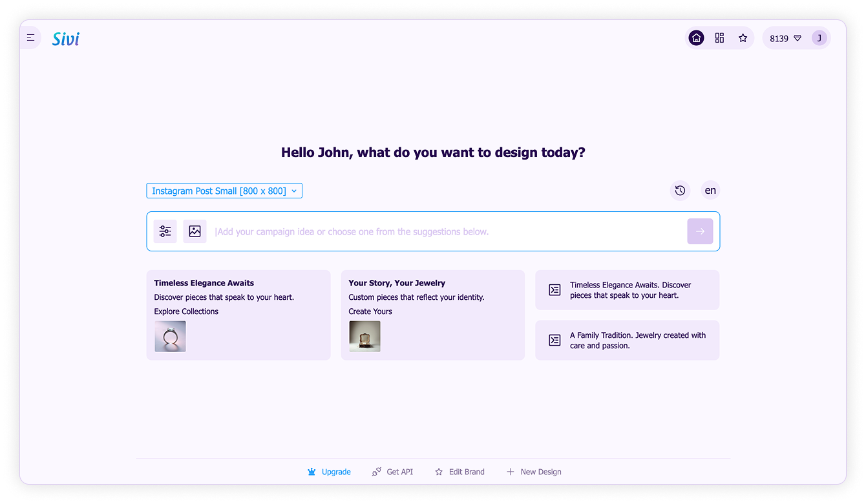Viewport: 866px width, 504px height.
Task: Open the favorites star icon
Action: pyautogui.click(x=743, y=38)
